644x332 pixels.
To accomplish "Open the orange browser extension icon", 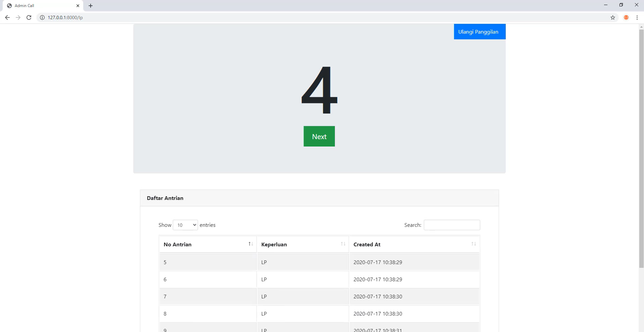I will [626, 17].
